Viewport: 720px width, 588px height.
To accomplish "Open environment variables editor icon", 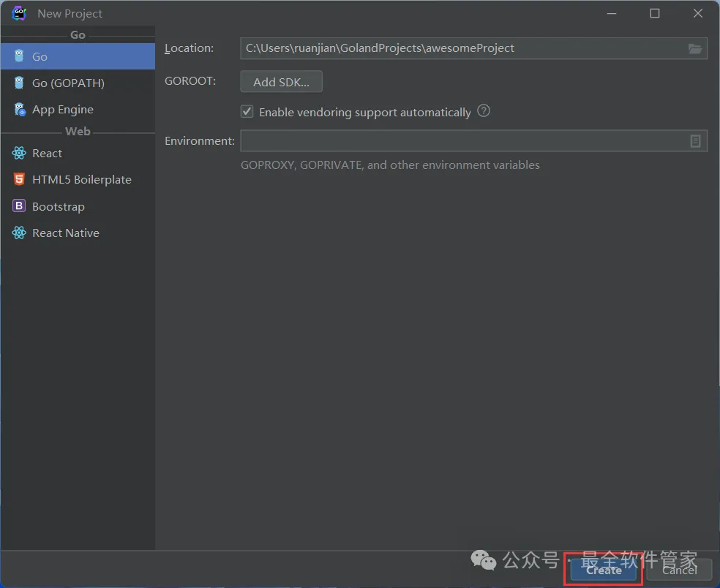I will pos(695,141).
